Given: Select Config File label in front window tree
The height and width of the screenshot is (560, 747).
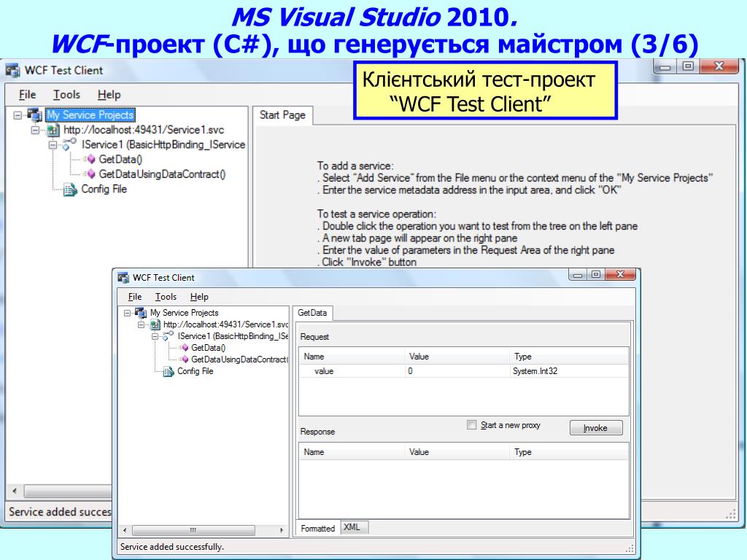Looking at the screenshot, I should 195,371.
